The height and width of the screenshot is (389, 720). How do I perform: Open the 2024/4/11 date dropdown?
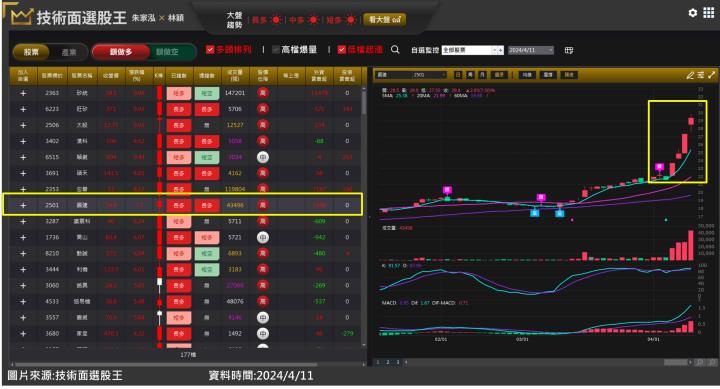(531, 50)
